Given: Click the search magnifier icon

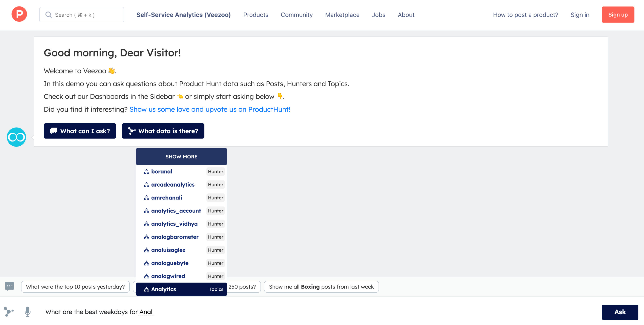Looking at the screenshot, I should (49, 15).
